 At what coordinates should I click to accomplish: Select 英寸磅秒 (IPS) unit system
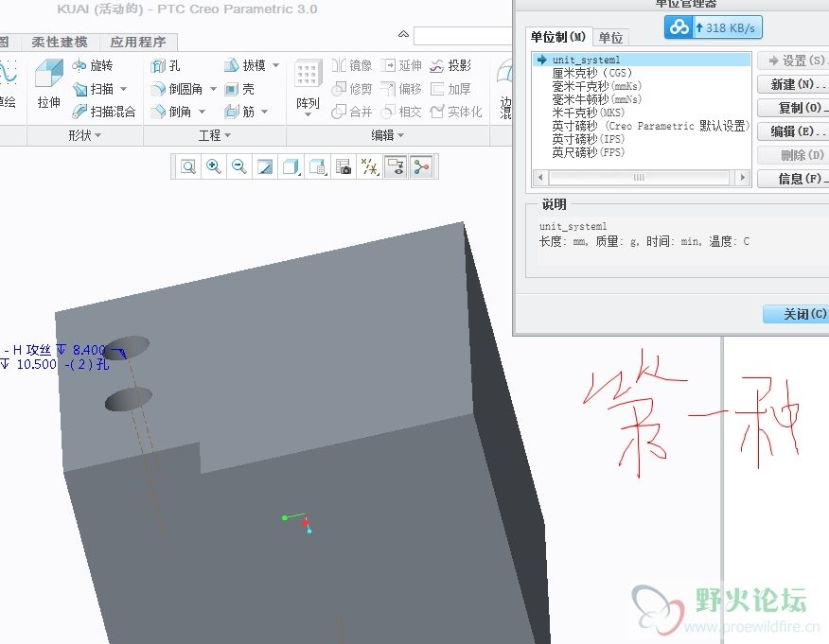tap(588, 139)
